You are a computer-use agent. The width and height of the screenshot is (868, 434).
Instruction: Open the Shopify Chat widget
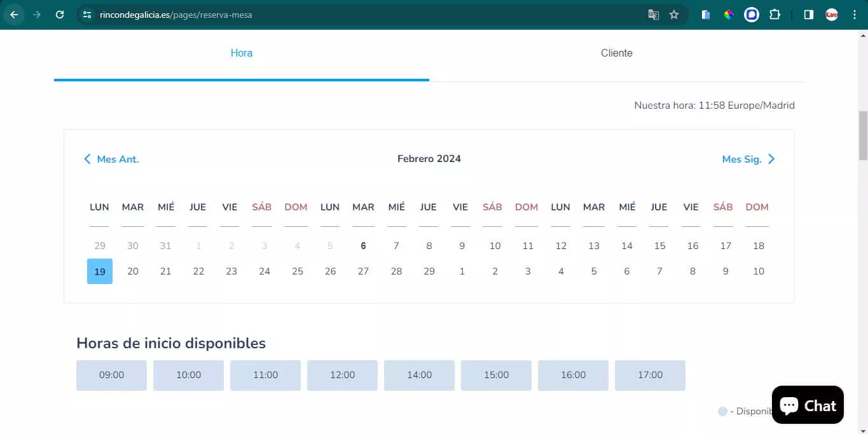808,405
